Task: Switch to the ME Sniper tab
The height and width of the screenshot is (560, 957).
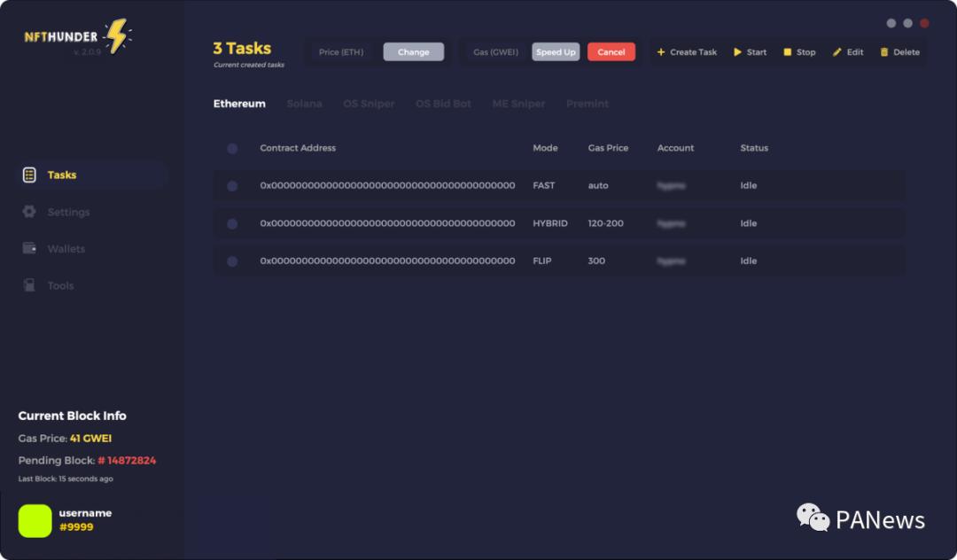Action: 518,104
